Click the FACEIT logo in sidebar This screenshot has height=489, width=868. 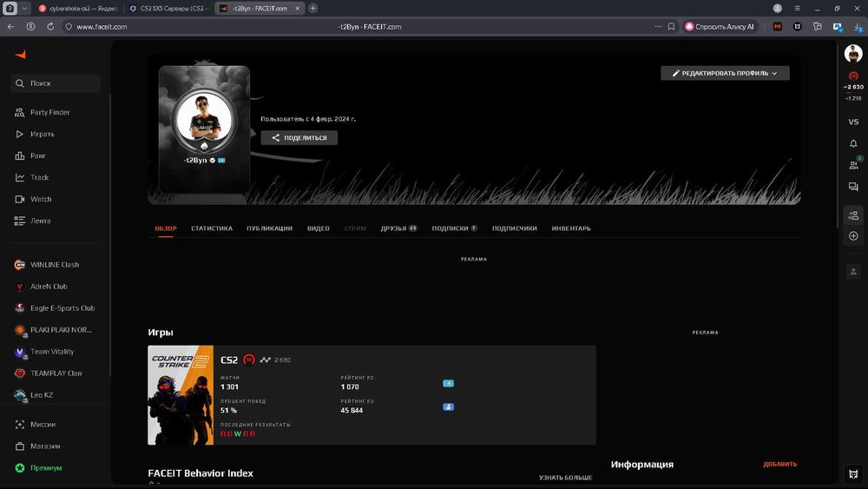21,54
